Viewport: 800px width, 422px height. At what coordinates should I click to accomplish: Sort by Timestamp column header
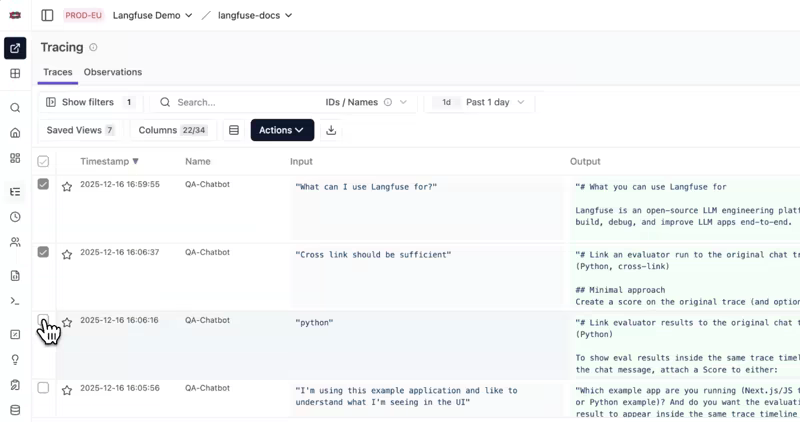tap(109, 161)
